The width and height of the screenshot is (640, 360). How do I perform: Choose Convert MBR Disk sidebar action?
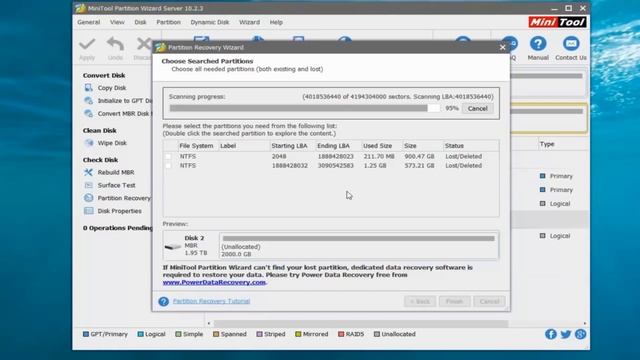tap(124, 113)
